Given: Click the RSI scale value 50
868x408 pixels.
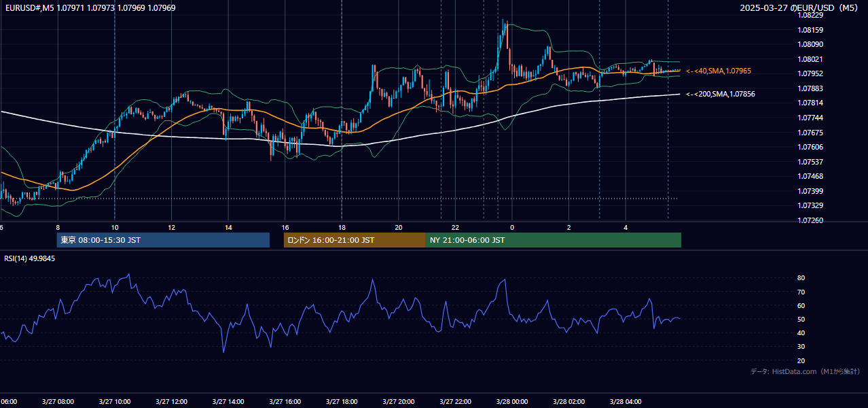Looking at the screenshot, I should pyautogui.click(x=801, y=319).
